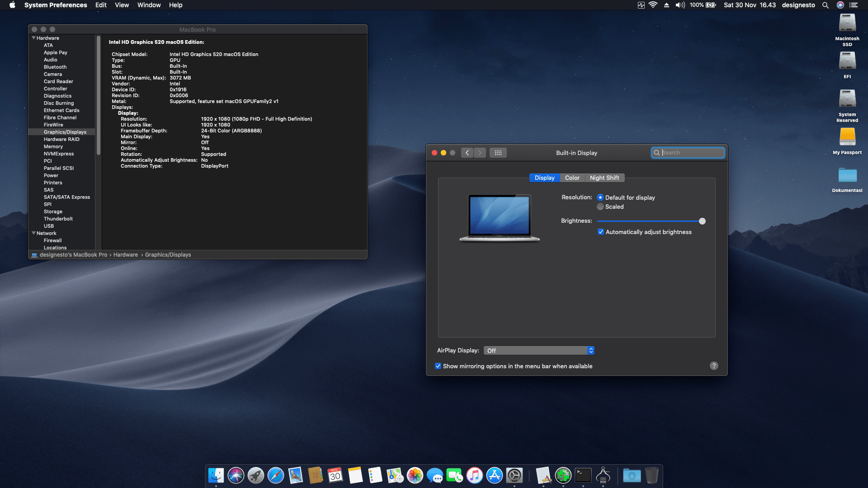
Task: Click designesto's MacBook Pro in path bar
Action: click(73, 255)
